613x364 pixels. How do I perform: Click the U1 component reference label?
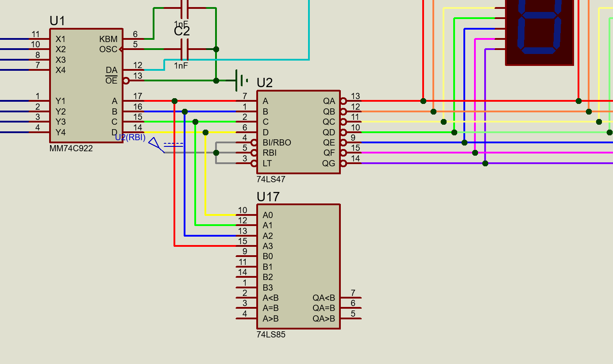(58, 21)
